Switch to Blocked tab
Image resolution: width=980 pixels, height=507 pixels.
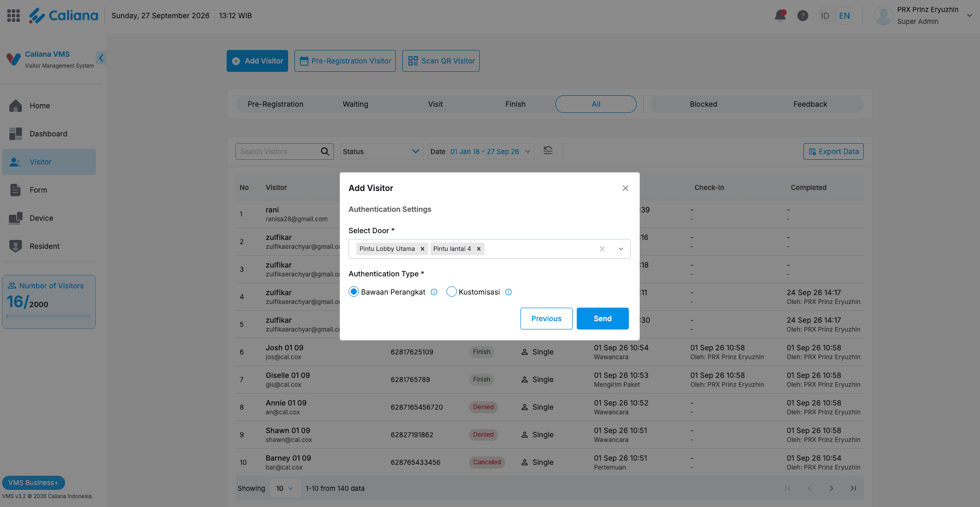pos(703,104)
